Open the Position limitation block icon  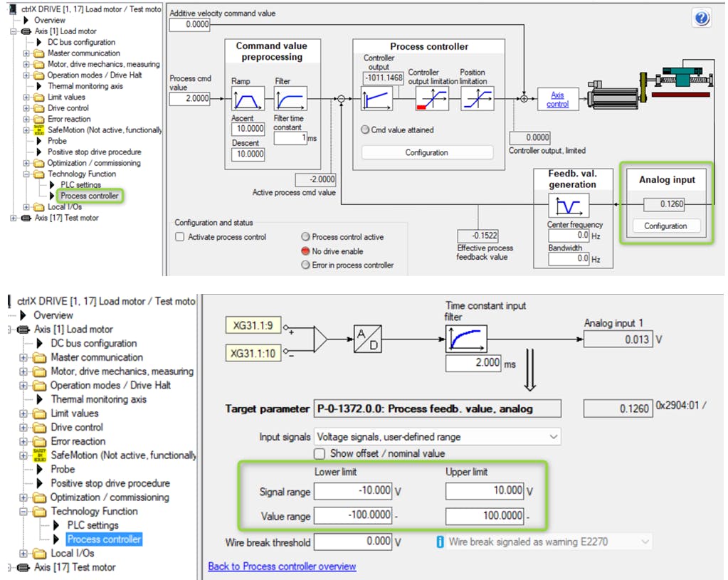click(475, 98)
